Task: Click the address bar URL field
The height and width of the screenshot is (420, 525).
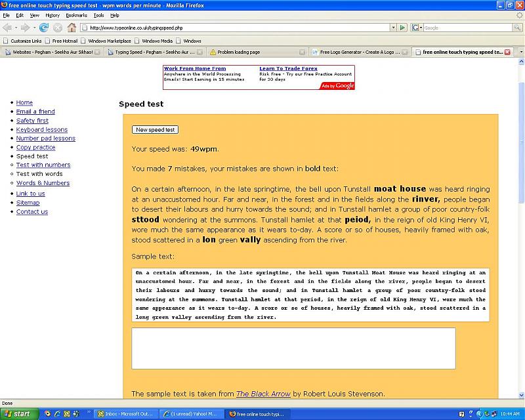Action: pyautogui.click(x=235, y=28)
